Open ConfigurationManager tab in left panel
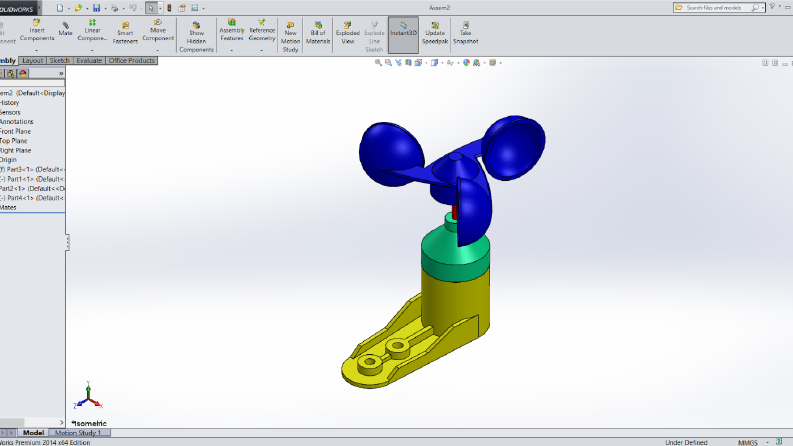Image resolution: width=793 pixels, height=446 pixels. (x=11, y=73)
